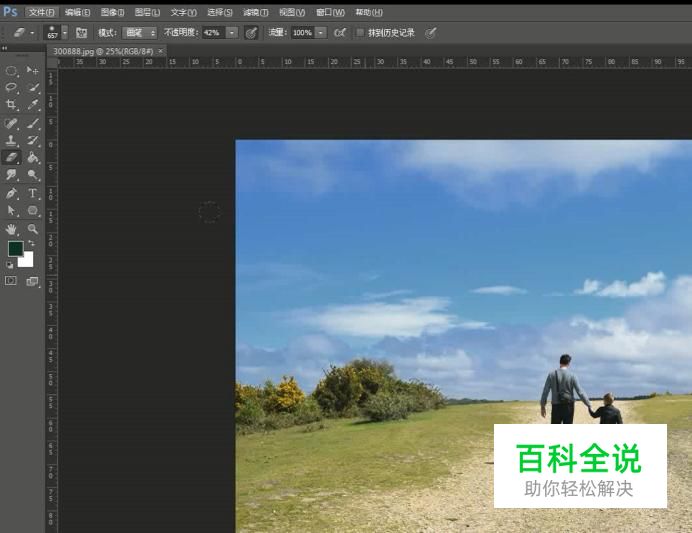Select the Paint Bucket tool

[33, 157]
